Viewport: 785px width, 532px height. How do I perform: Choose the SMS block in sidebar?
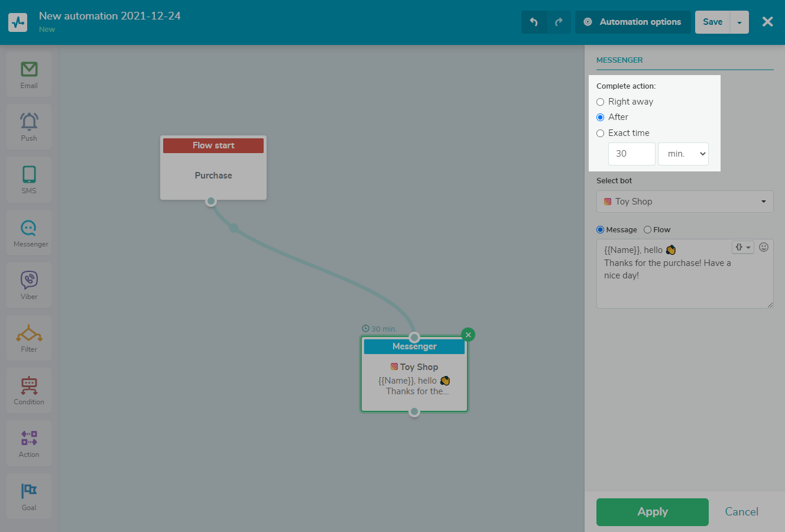pyautogui.click(x=29, y=179)
